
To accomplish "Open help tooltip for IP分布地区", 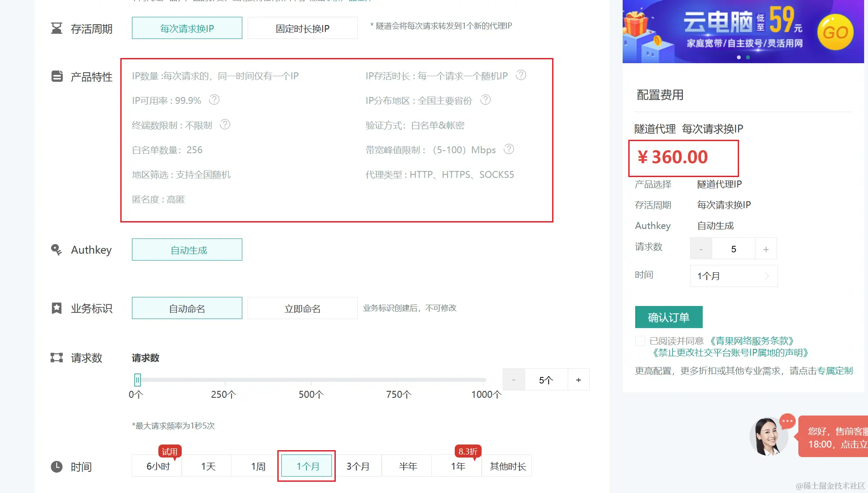I will (x=486, y=100).
